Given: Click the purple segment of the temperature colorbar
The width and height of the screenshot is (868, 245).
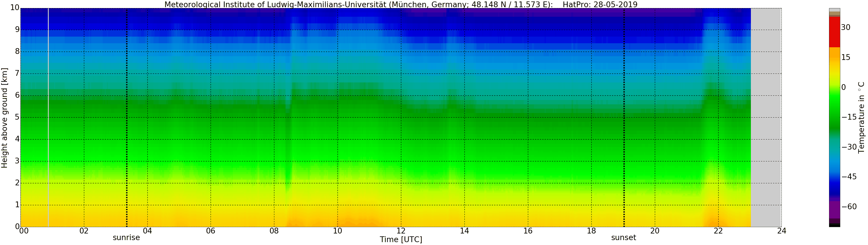Looking at the screenshot, I should click(x=835, y=210).
